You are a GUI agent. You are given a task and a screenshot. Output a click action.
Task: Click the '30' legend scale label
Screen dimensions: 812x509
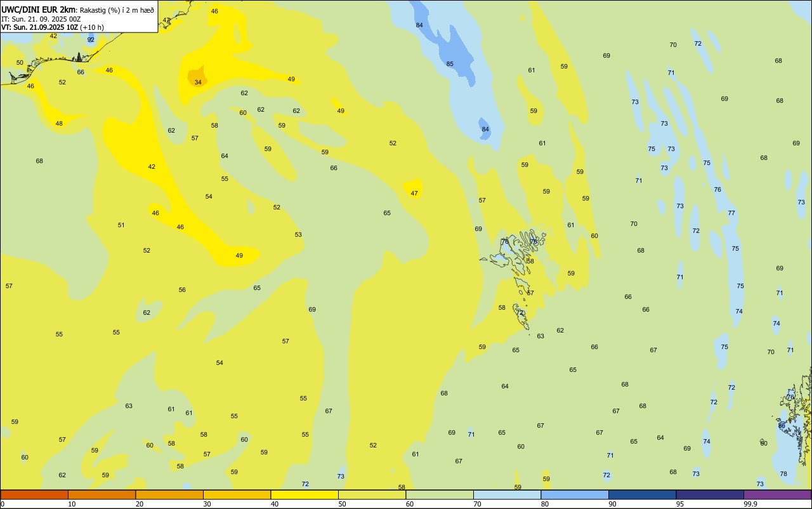[207, 504]
